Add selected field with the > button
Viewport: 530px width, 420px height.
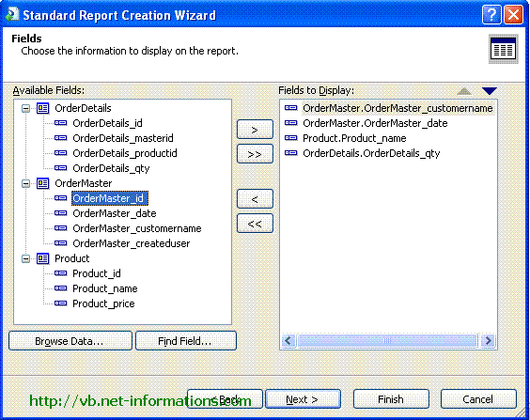tap(255, 130)
